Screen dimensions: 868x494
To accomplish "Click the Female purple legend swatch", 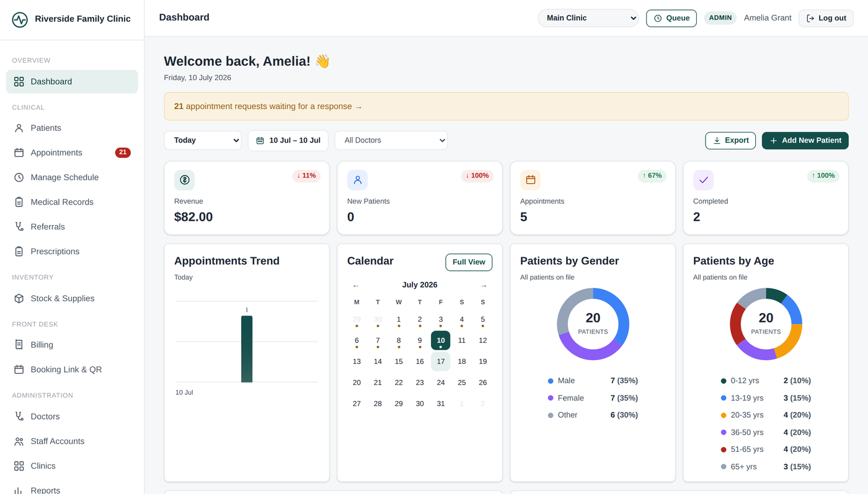I will click(551, 399).
